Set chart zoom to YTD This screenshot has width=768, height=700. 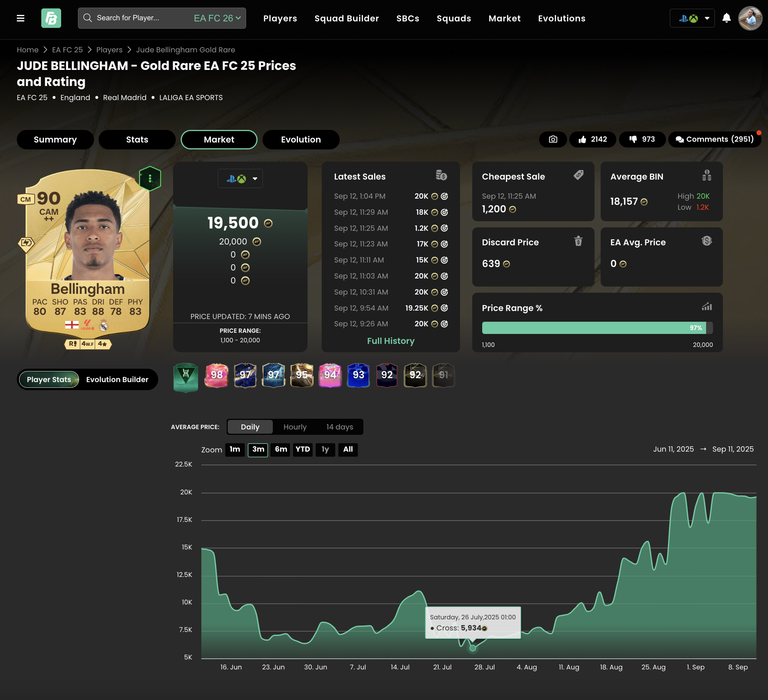point(303,449)
